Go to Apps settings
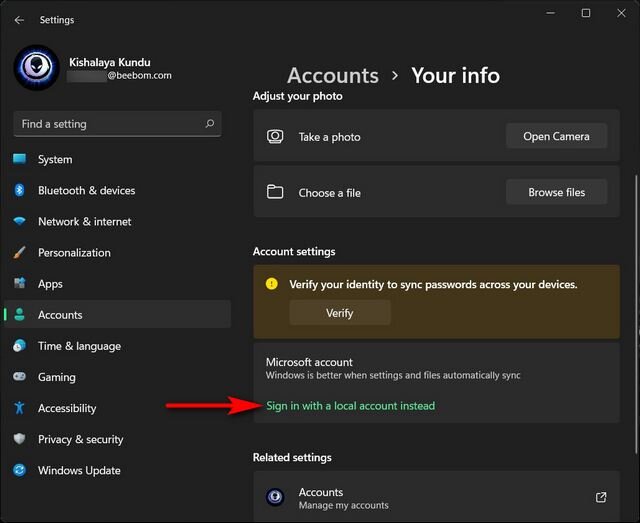This screenshot has width=640, height=523. (x=50, y=284)
